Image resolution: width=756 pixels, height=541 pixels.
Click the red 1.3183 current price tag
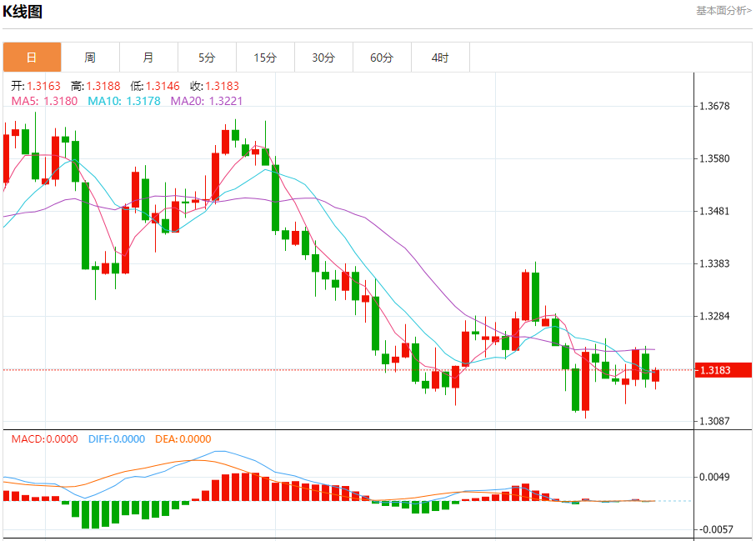click(x=723, y=370)
